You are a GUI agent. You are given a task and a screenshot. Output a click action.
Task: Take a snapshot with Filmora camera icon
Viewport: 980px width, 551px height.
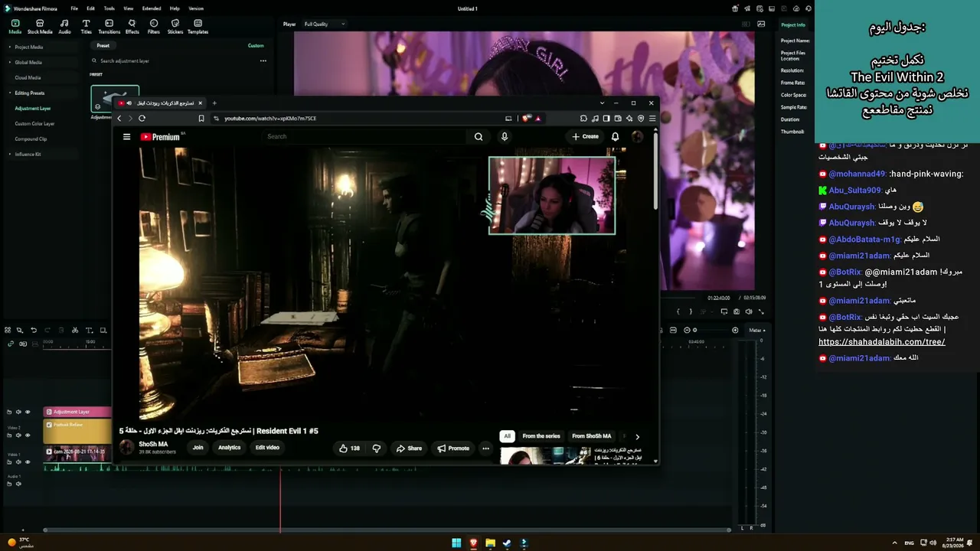pyautogui.click(x=737, y=311)
